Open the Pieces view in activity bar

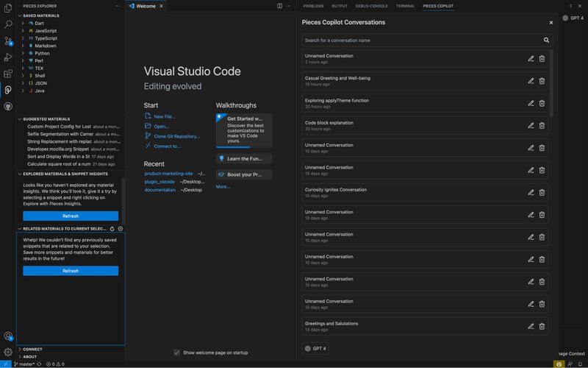tap(8, 90)
